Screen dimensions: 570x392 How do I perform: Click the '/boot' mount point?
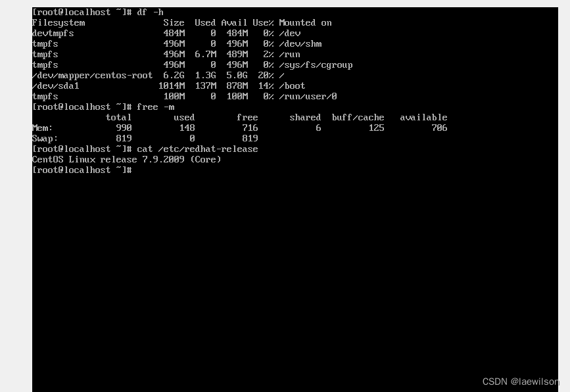pos(293,86)
